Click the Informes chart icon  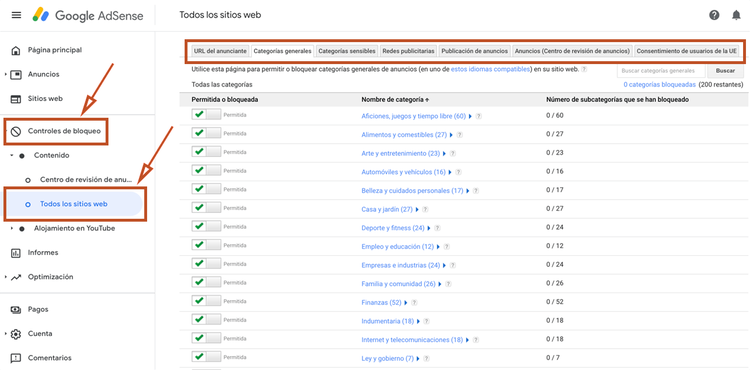[16, 253]
